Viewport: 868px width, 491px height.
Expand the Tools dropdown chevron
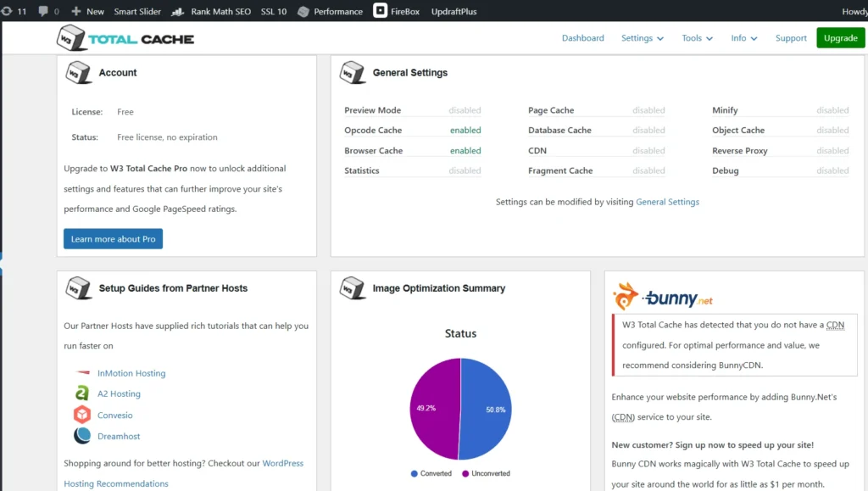point(709,39)
